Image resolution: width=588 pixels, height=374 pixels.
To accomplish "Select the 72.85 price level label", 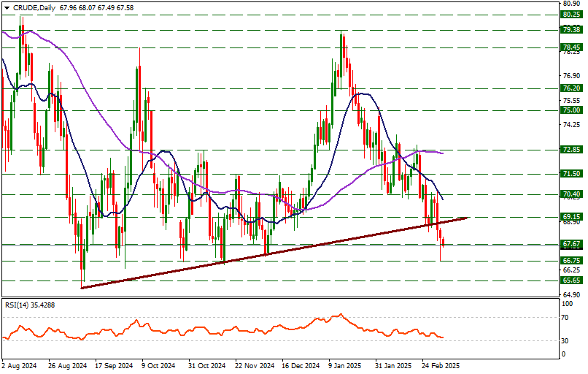I will pos(572,150).
